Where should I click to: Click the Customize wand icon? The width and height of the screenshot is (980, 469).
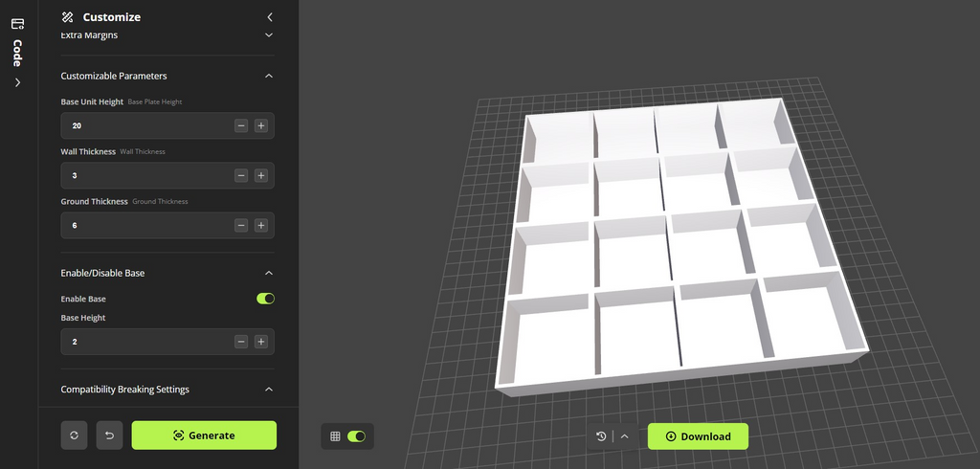pyautogui.click(x=68, y=17)
